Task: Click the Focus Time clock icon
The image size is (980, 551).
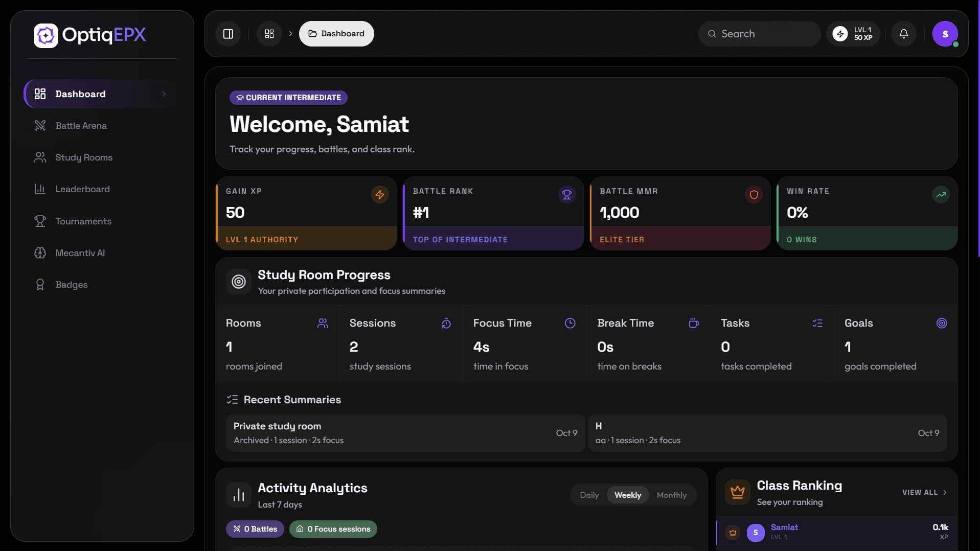Action: click(x=570, y=324)
